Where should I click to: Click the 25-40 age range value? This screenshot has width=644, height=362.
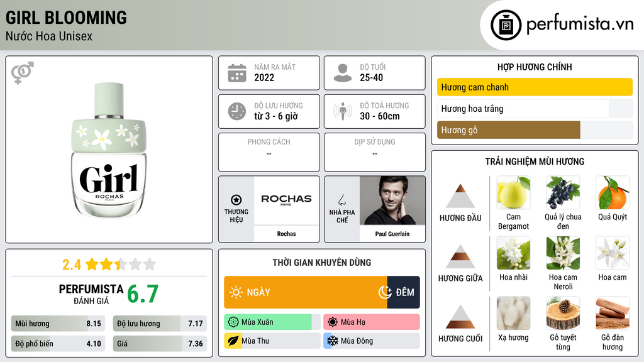click(371, 77)
